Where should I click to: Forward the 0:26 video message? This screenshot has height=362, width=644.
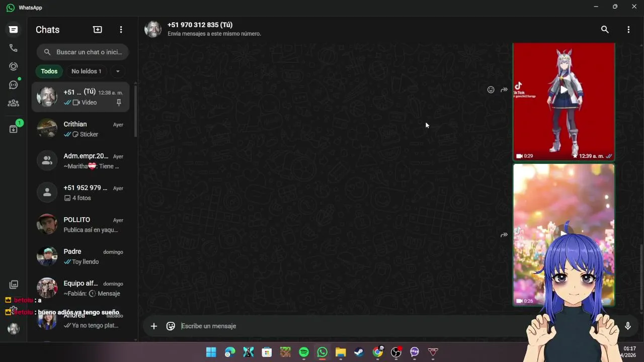click(504, 235)
